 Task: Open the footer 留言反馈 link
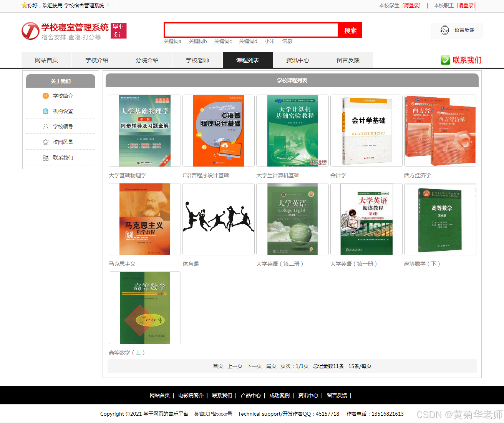tap(337, 395)
